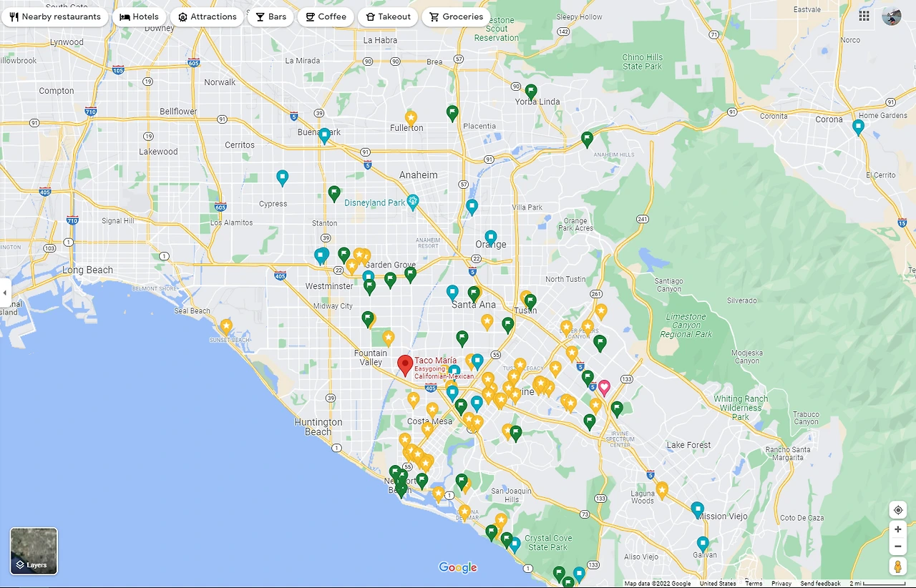Collapse the side panel arrow
The height and width of the screenshot is (588, 916).
[x=5, y=293]
